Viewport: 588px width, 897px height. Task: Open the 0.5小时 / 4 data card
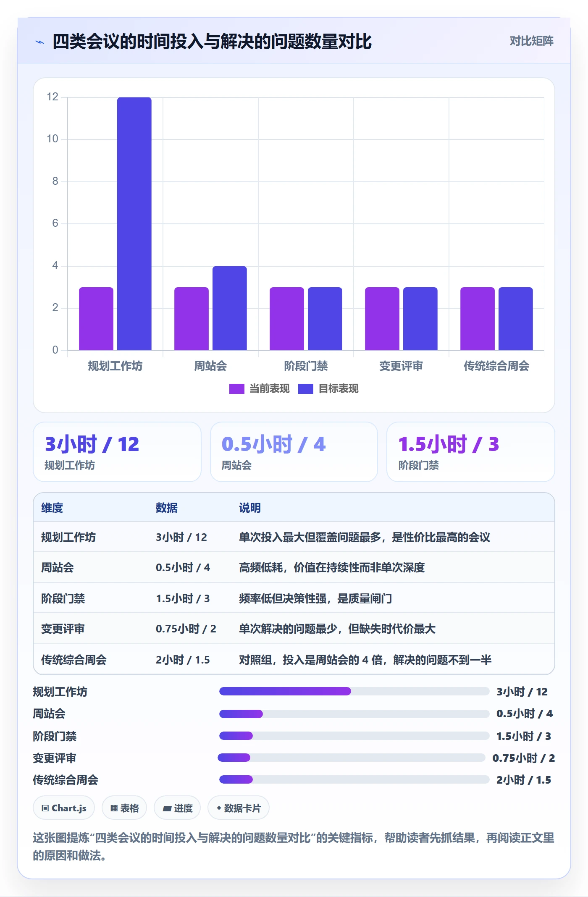(x=294, y=452)
